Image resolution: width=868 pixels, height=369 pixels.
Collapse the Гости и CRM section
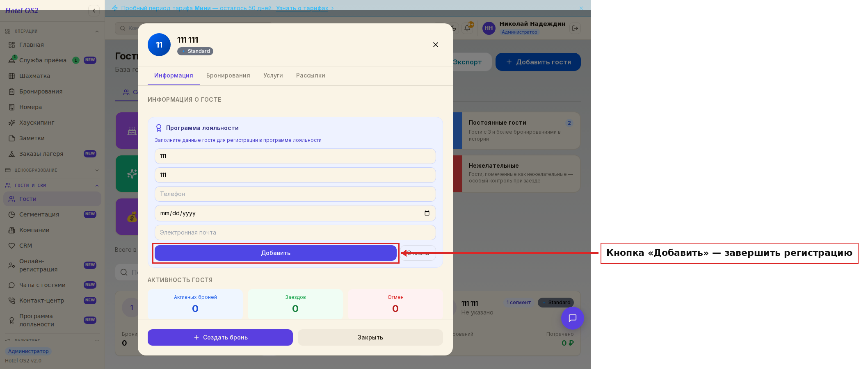pos(97,185)
